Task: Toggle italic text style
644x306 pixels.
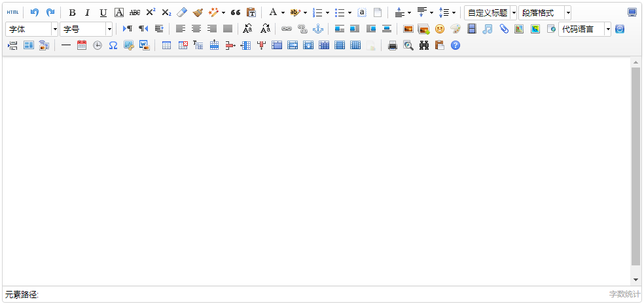Action: [x=88, y=12]
